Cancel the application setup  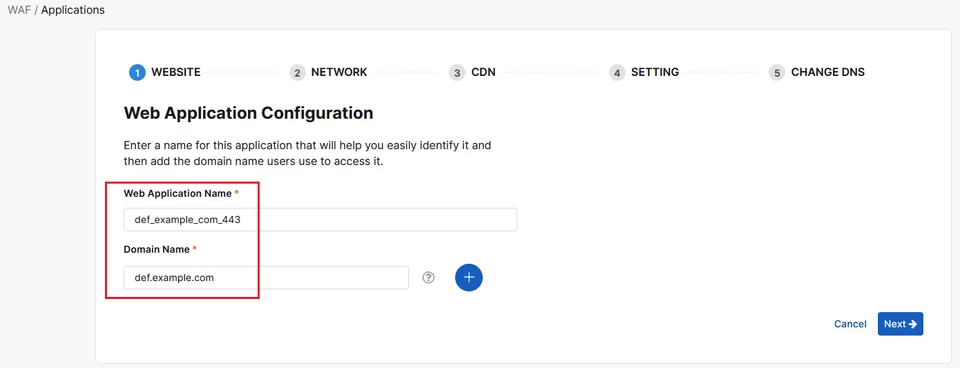pos(850,324)
